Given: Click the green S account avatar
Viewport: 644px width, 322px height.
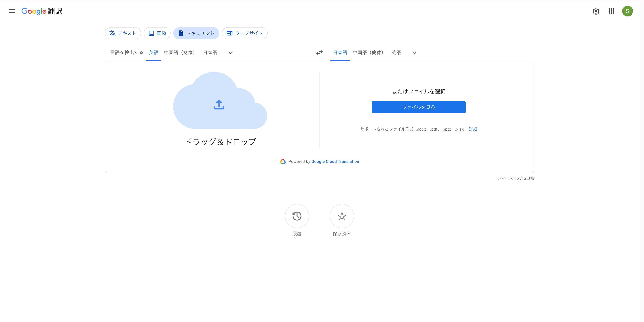Looking at the screenshot, I should click(627, 11).
